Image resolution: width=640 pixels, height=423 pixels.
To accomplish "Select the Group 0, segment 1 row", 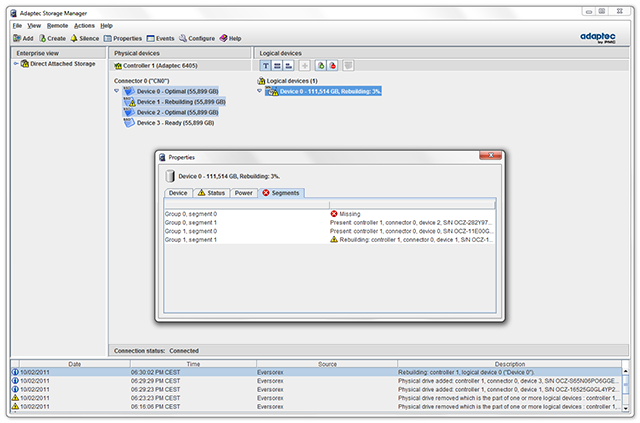I will (330, 223).
